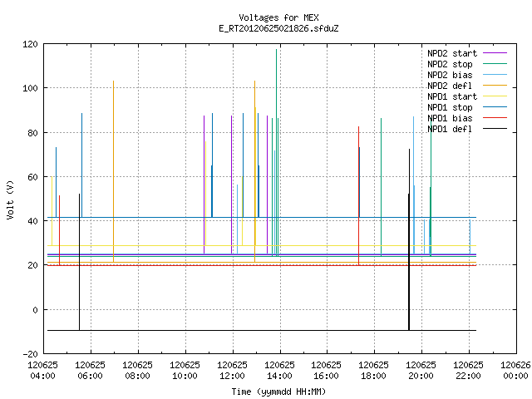Click the 'NPD1 defl' legend label

click(x=450, y=129)
